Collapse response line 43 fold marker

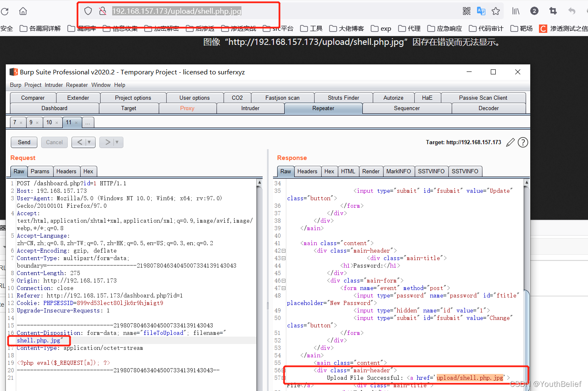click(x=284, y=258)
